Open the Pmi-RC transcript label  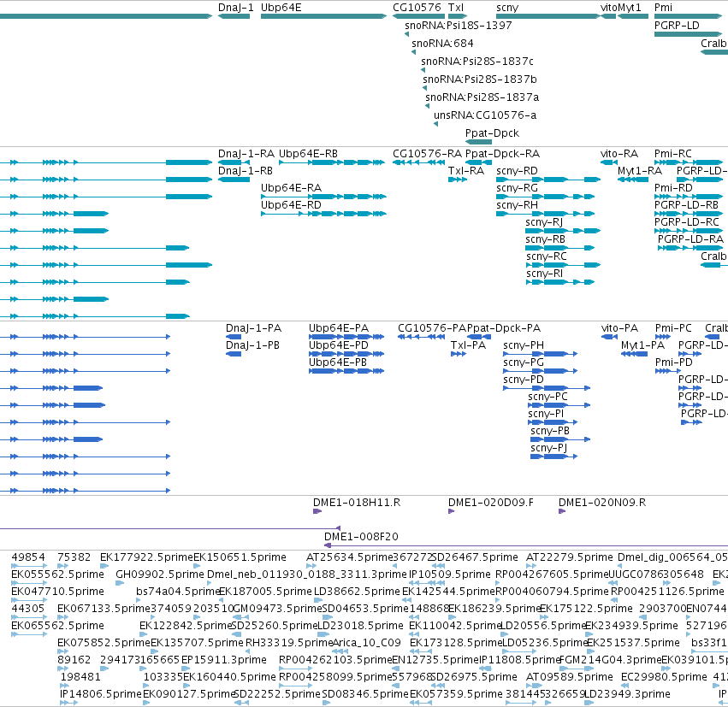coord(672,154)
